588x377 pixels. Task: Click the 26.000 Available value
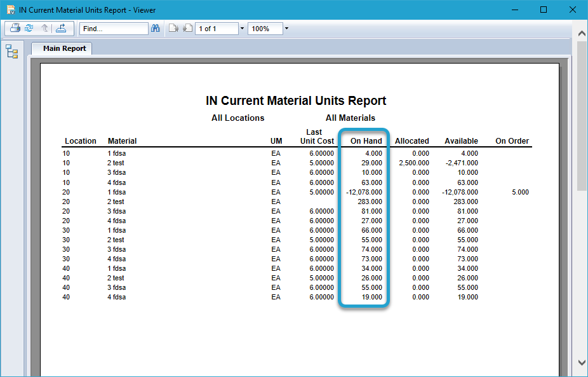pyautogui.click(x=467, y=278)
